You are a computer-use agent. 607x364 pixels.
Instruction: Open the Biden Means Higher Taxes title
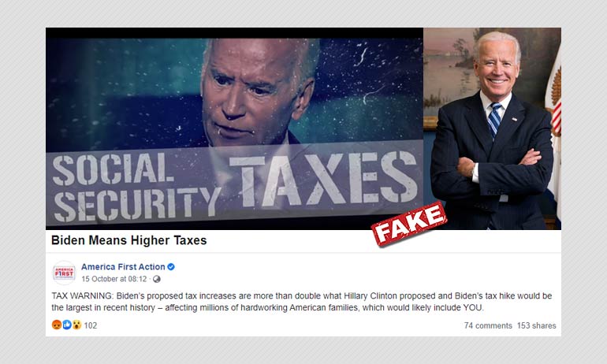pos(129,240)
